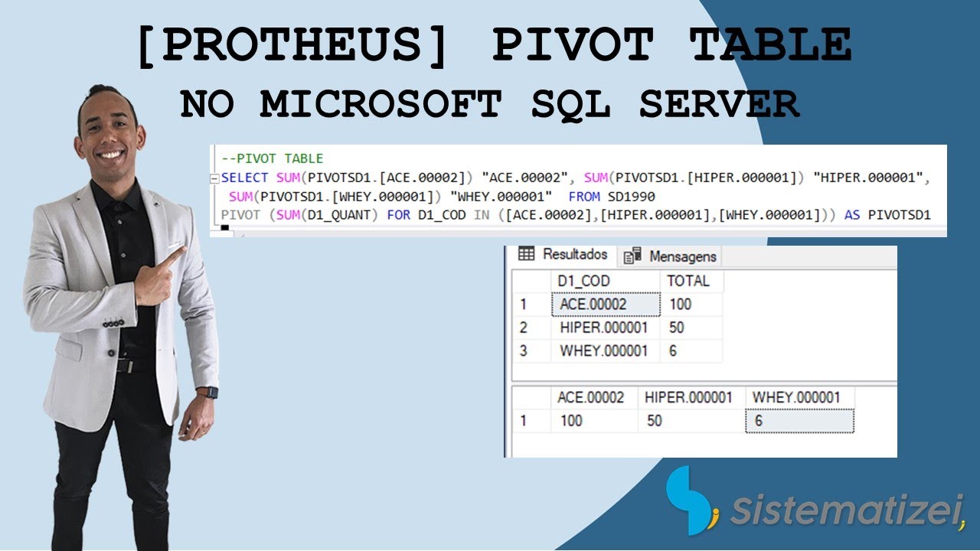Click WHEY.000001 column header in second grid
This screenshot has height=551, width=980.
tap(799, 398)
